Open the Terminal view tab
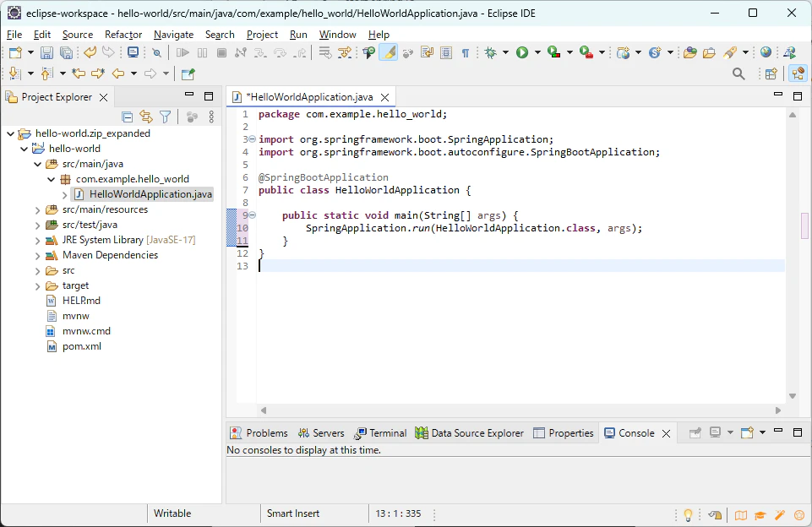This screenshot has height=527, width=812. [x=380, y=433]
